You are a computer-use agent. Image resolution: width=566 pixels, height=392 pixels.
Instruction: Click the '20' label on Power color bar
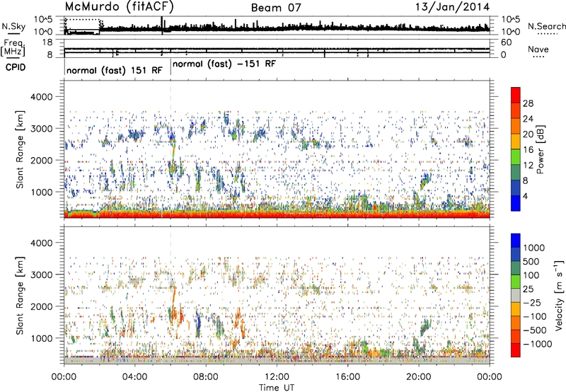pos(528,134)
